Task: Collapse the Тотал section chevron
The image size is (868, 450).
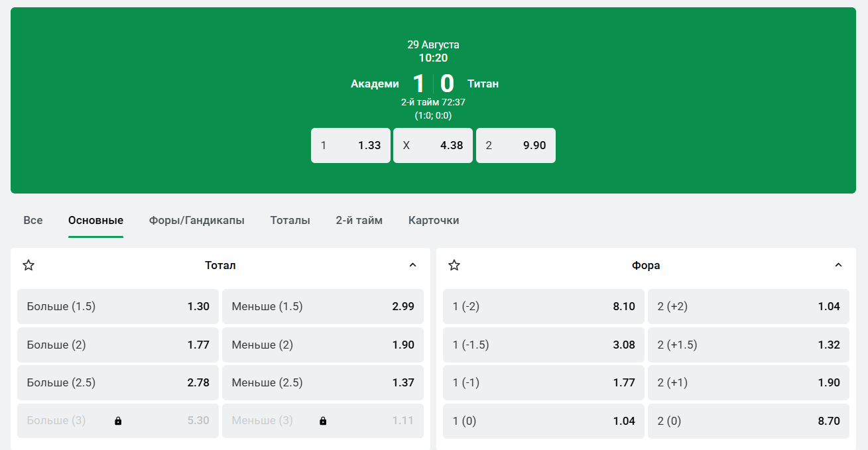Action: pos(412,265)
